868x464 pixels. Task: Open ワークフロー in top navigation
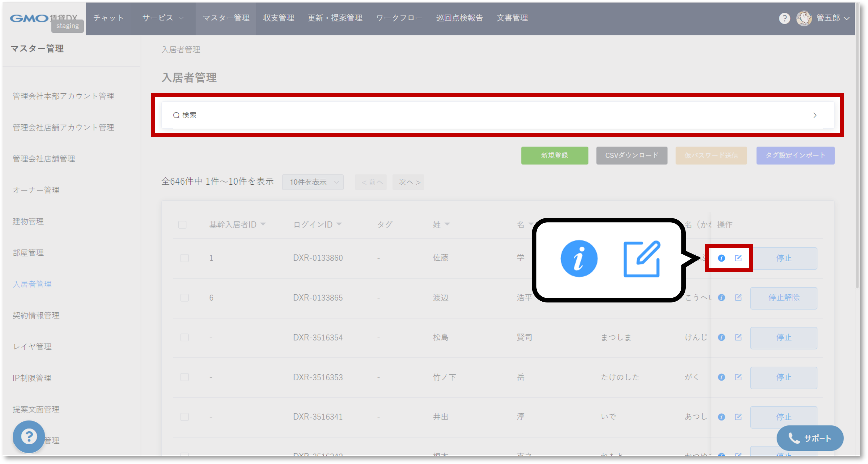399,18
